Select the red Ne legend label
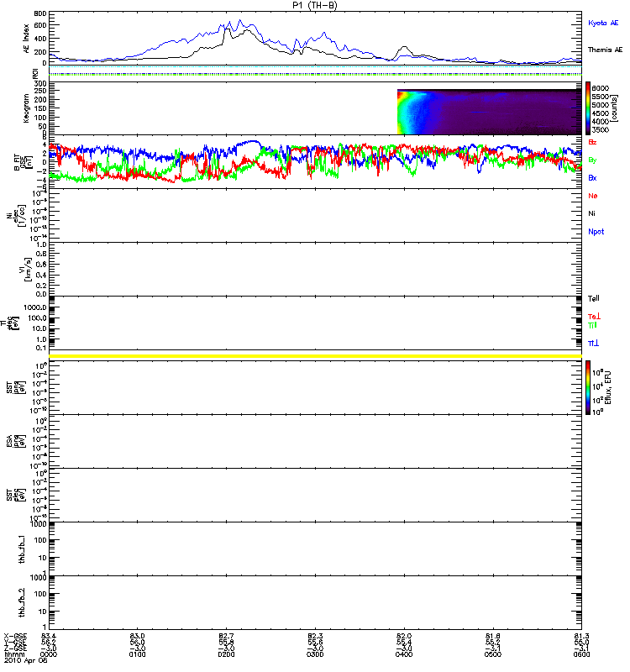 point(592,196)
